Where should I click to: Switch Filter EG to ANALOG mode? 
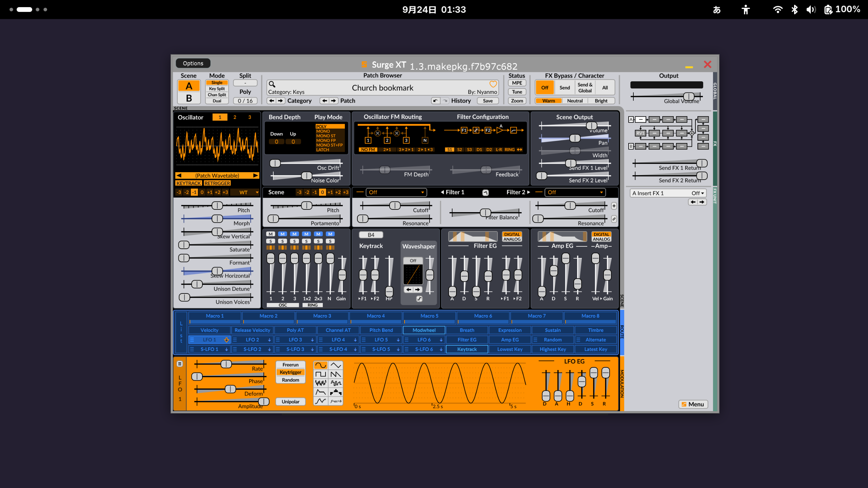click(x=512, y=239)
